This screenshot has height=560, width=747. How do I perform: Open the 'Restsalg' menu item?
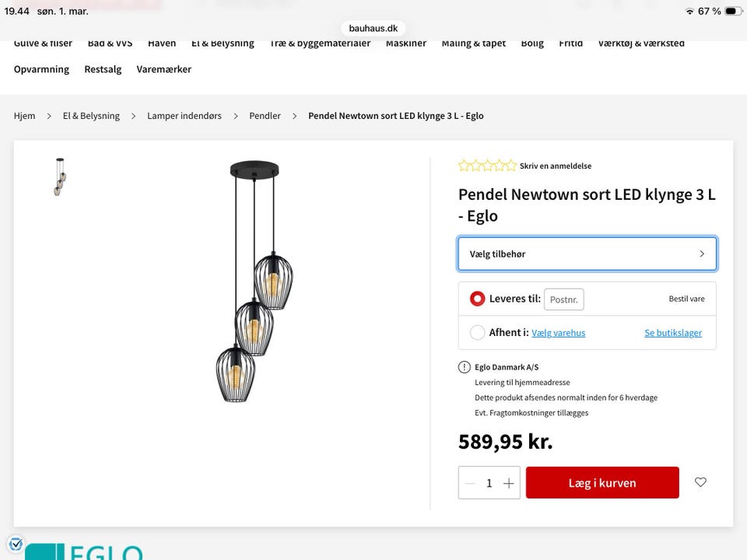[x=103, y=69]
